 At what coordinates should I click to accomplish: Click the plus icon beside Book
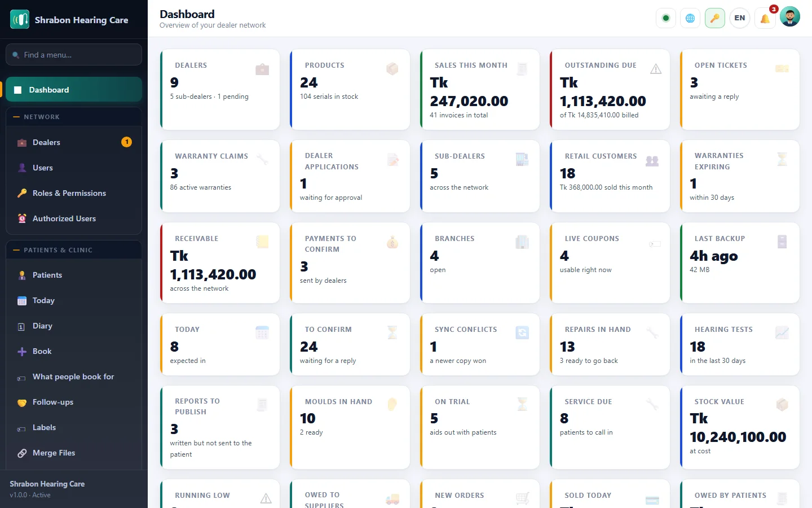[22, 352]
